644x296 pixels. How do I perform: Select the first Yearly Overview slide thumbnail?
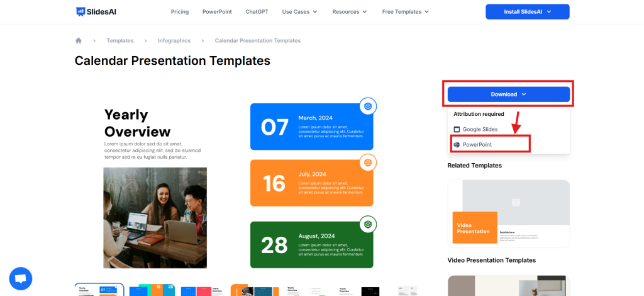(x=99, y=290)
